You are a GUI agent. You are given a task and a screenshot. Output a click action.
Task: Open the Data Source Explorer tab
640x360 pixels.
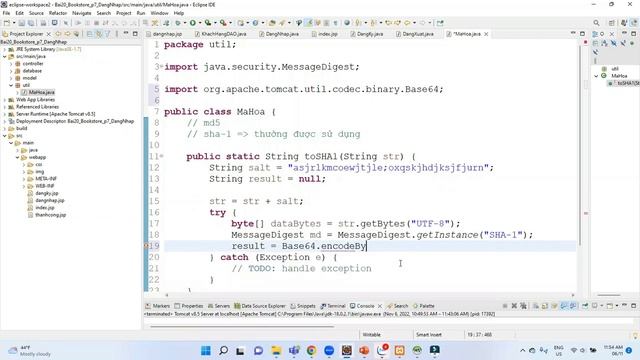(x=260, y=306)
